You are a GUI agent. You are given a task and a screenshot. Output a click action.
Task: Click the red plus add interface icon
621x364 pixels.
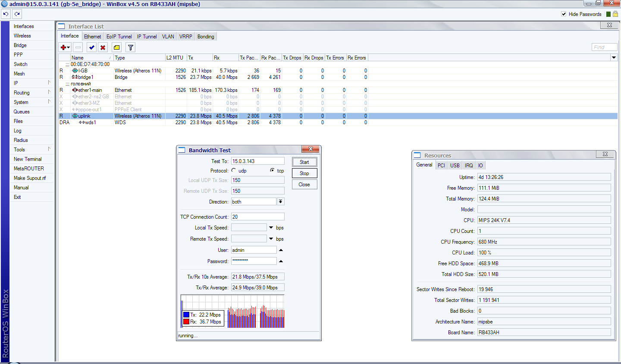(63, 47)
